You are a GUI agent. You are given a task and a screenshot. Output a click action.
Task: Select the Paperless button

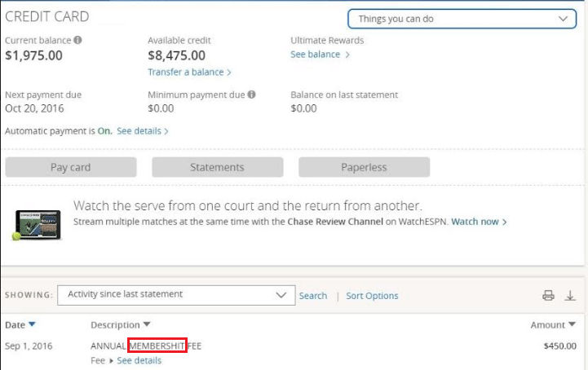click(364, 167)
